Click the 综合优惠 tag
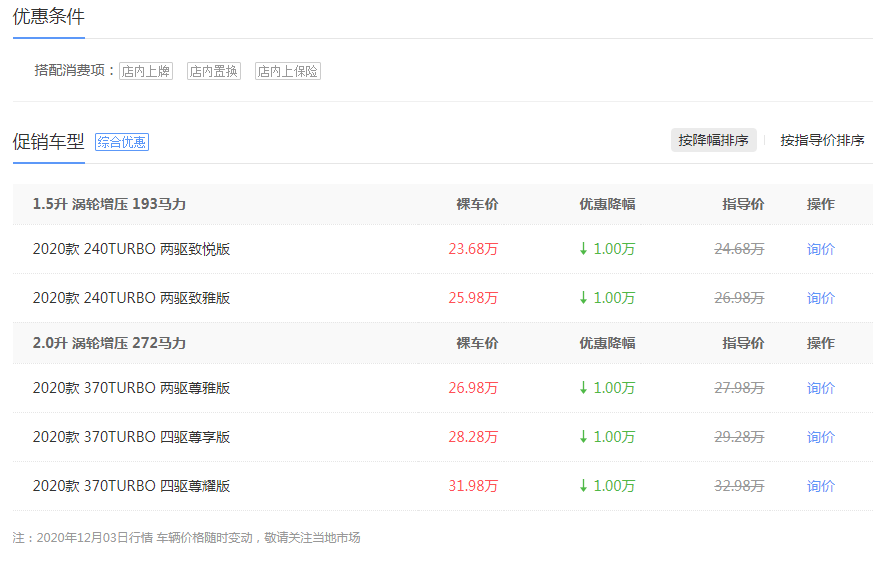 pos(122,142)
